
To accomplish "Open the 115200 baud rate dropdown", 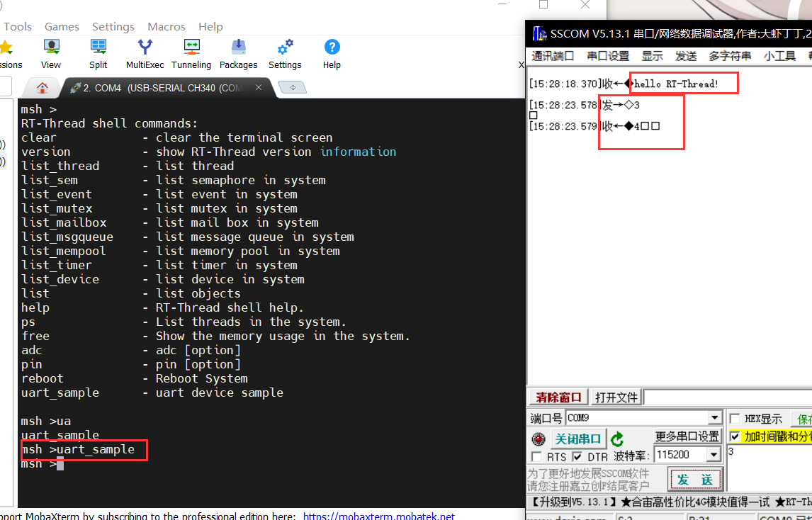I will (714, 455).
